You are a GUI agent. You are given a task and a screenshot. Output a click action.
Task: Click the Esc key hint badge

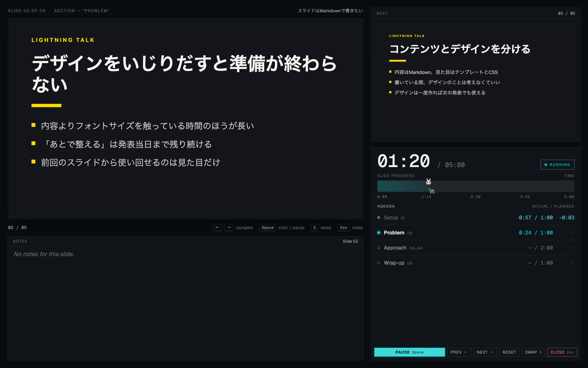click(344, 228)
